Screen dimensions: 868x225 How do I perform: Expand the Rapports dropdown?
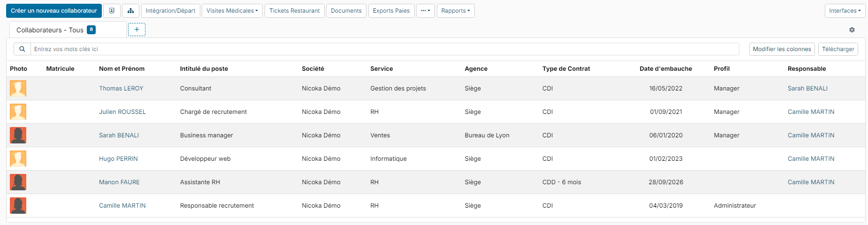click(456, 11)
